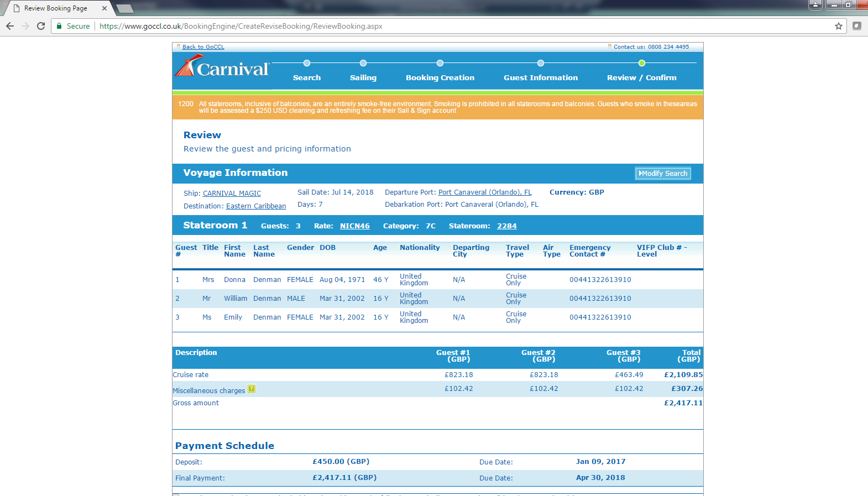Follow the Back to GoCCL link
The image size is (868, 496).
(x=203, y=47)
